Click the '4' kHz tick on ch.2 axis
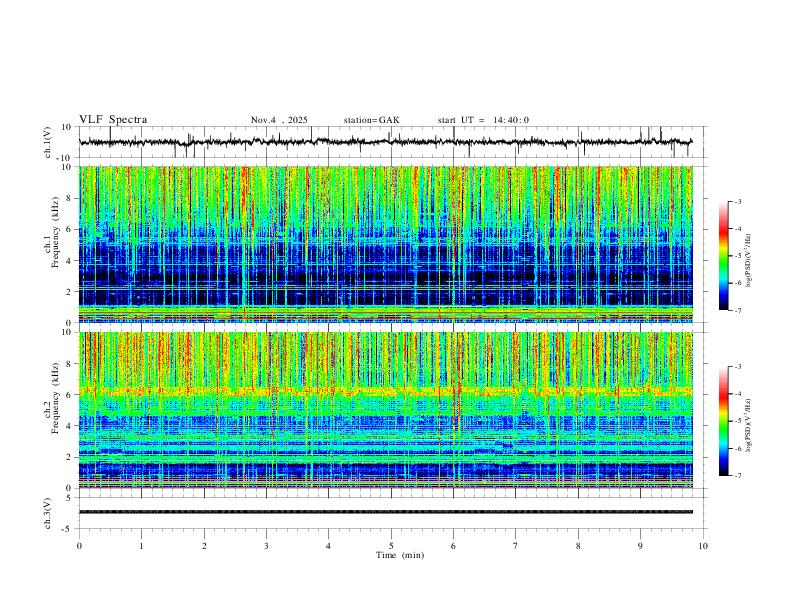The height and width of the screenshot is (612, 792). [x=71, y=426]
